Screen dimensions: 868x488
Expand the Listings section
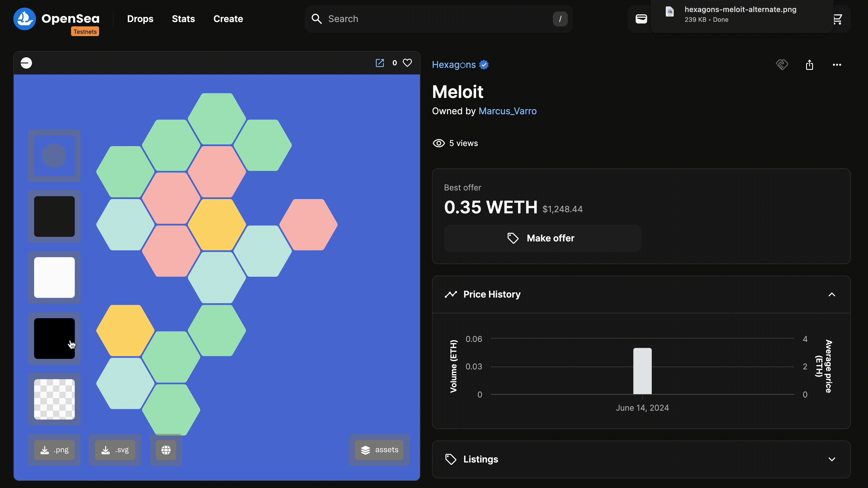(x=832, y=459)
